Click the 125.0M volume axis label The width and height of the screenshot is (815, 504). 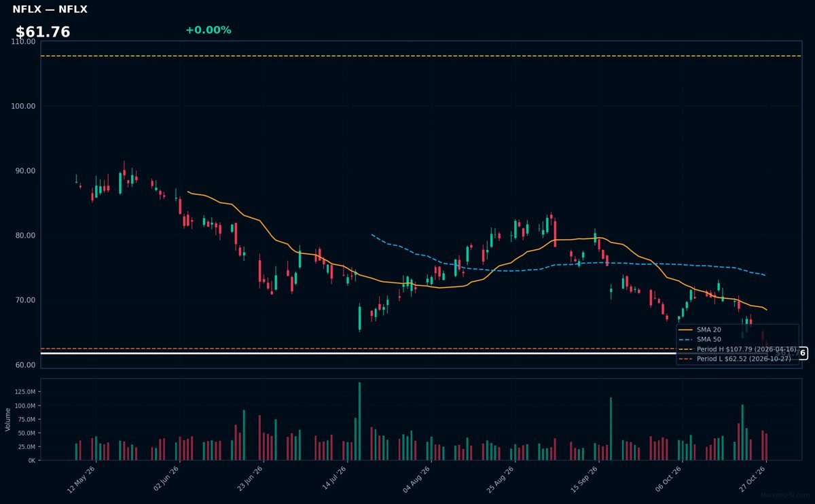click(x=26, y=392)
